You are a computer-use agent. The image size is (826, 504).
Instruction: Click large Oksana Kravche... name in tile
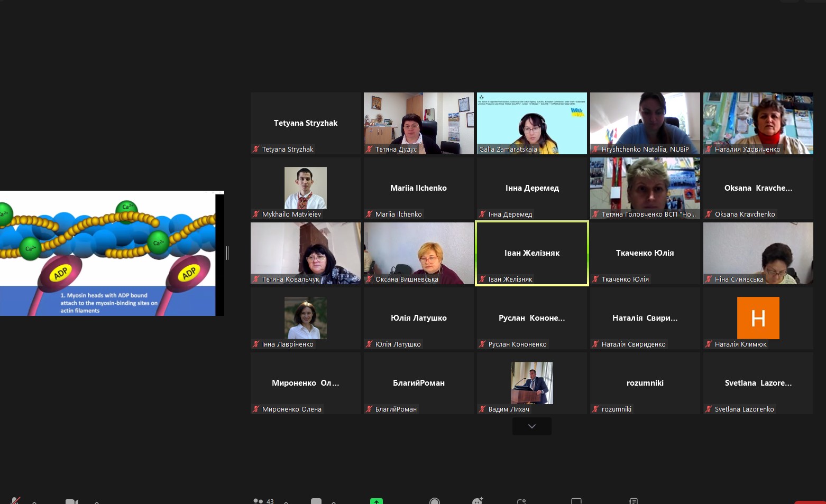click(x=758, y=188)
